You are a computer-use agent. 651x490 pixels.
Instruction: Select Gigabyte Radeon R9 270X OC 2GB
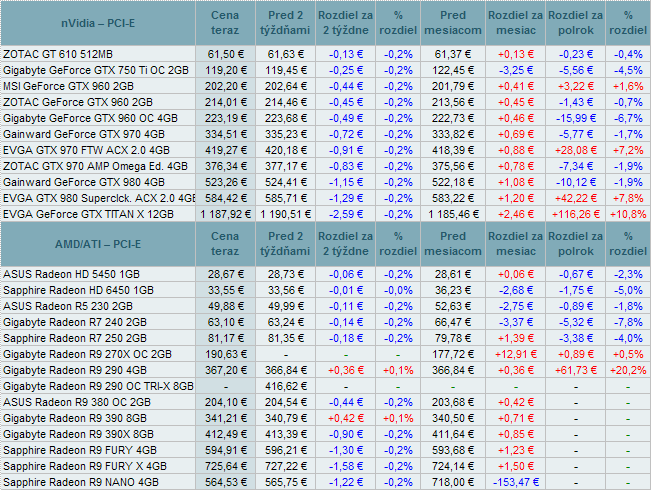click(87, 354)
